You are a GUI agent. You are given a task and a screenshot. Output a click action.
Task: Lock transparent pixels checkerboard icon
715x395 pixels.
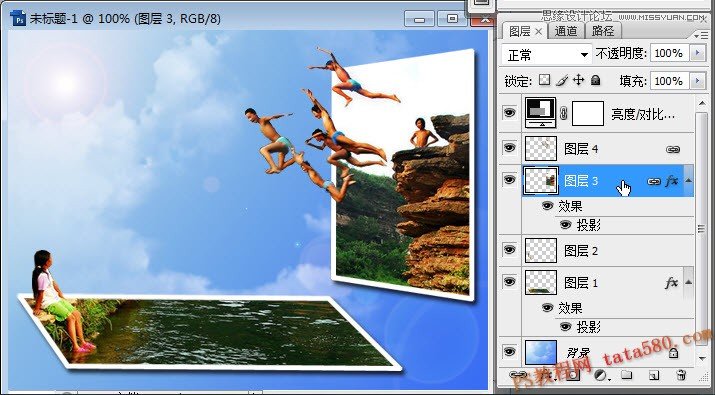coord(544,80)
